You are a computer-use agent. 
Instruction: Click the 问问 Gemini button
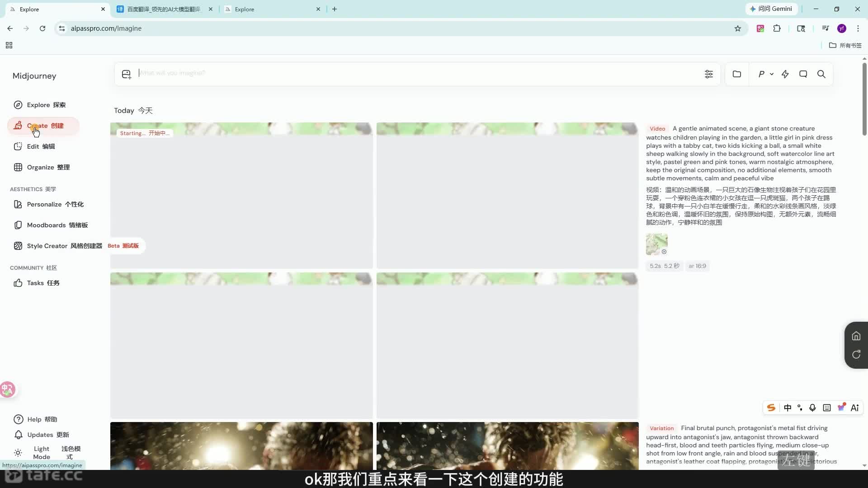pyautogui.click(x=771, y=9)
